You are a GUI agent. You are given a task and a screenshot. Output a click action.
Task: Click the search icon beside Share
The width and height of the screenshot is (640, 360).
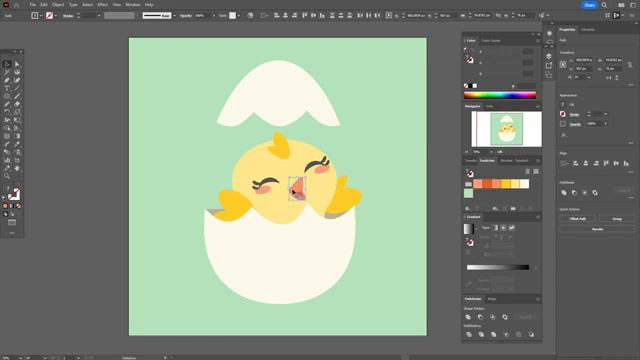point(604,5)
